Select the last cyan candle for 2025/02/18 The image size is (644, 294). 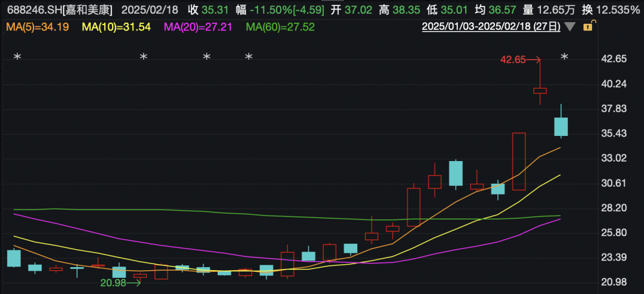(x=561, y=126)
